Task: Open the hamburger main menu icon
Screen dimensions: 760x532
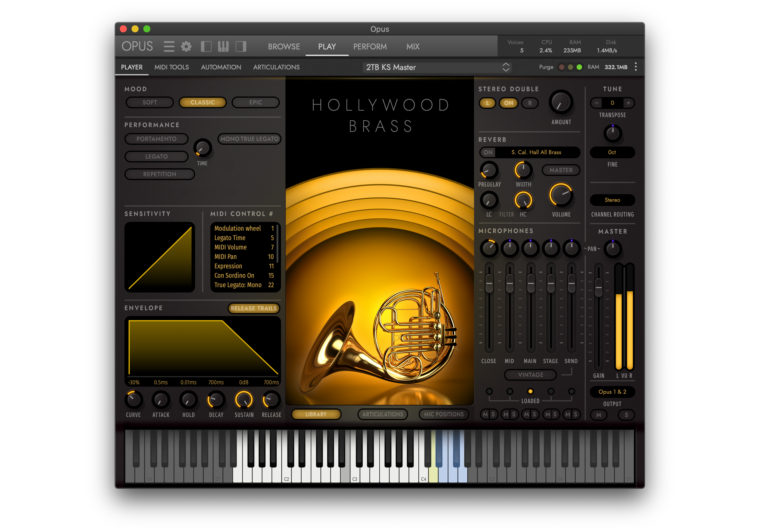Action: pyautogui.click(x=169, y=46)
